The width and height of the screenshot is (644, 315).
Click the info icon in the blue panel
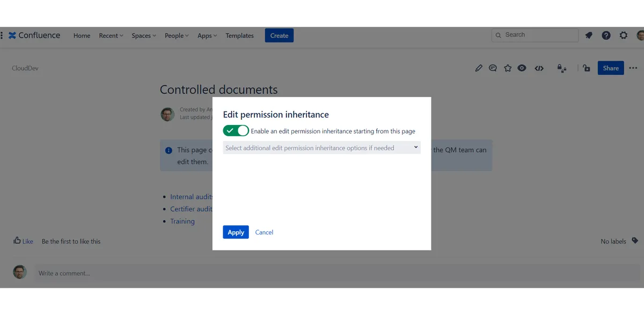(169, 150)
